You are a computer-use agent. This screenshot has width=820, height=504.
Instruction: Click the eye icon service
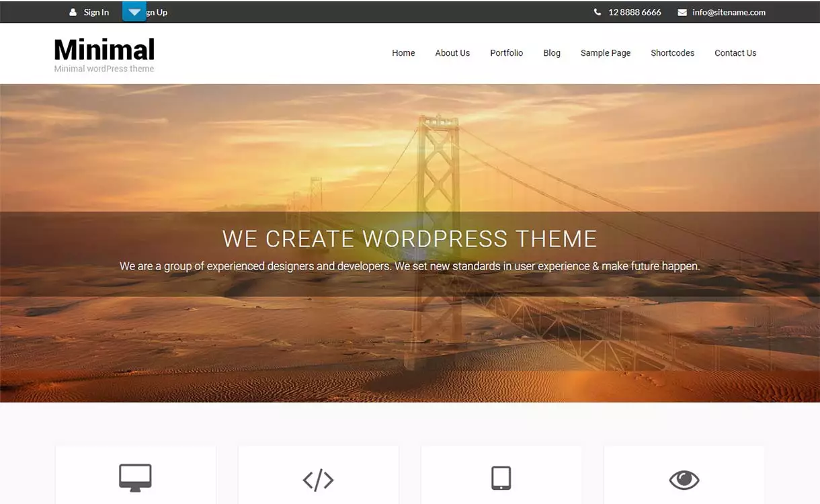tap(684, 479)
